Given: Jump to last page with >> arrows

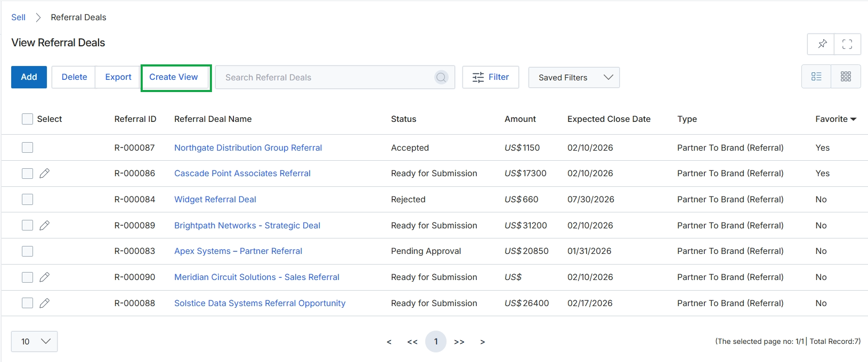Looking at the screenshot, I should 459,342.
